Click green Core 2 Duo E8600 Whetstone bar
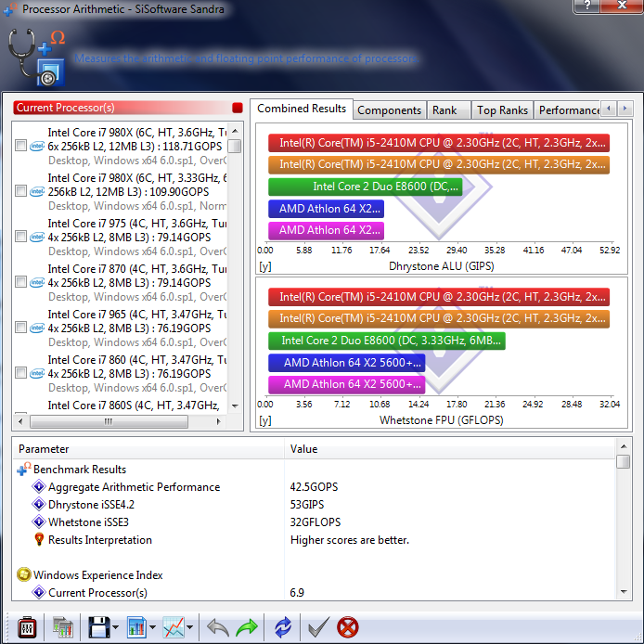This screenshot has width=644, height=644. (386, 341)
